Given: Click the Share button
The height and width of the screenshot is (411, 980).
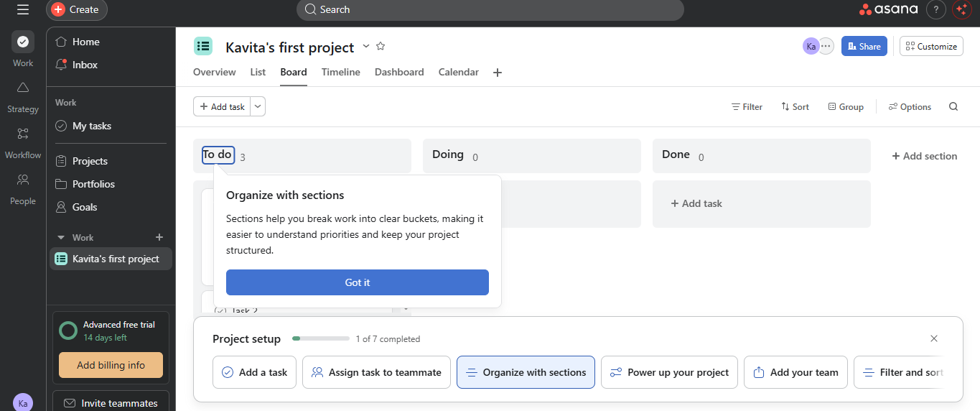Looking at the screenshot, I should point(864,46).
